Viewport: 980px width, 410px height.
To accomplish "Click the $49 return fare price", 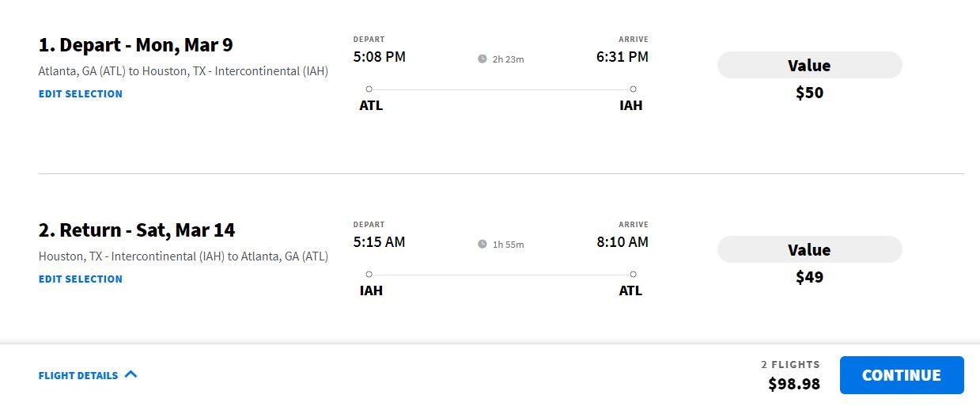I will tap(809, 278).
